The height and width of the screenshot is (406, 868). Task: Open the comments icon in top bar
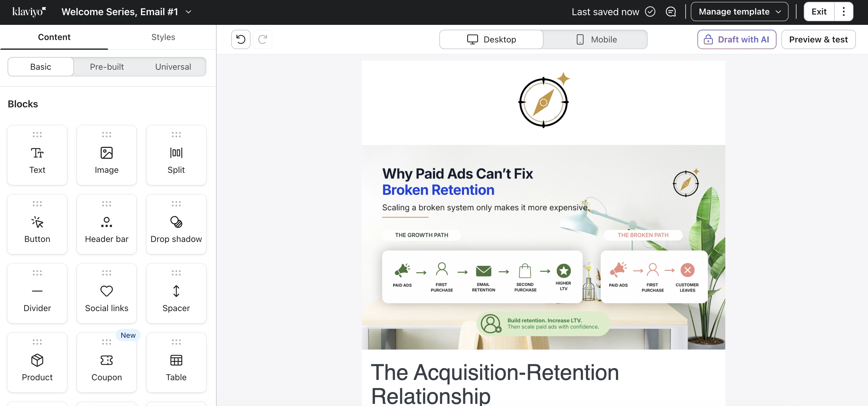coord(671,12)
